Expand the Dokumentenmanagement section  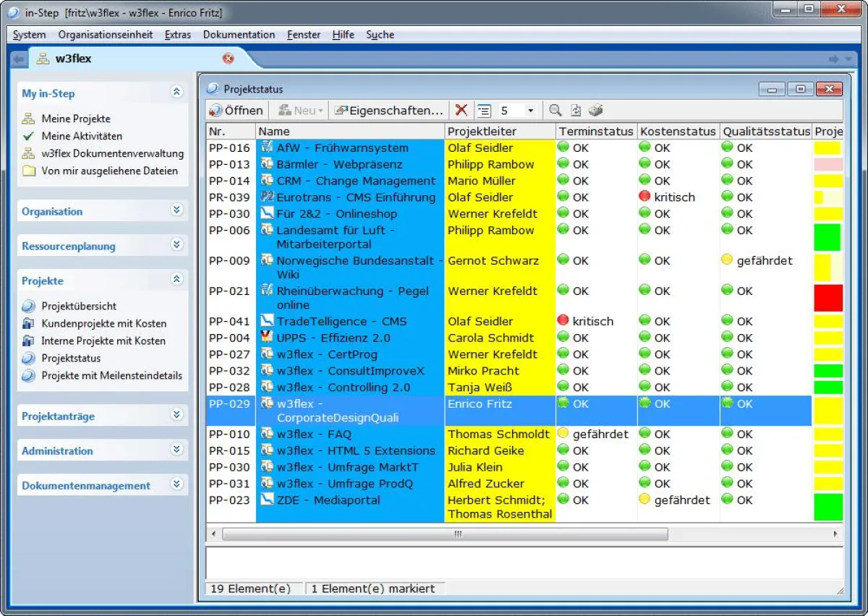(x=176, y=484)
